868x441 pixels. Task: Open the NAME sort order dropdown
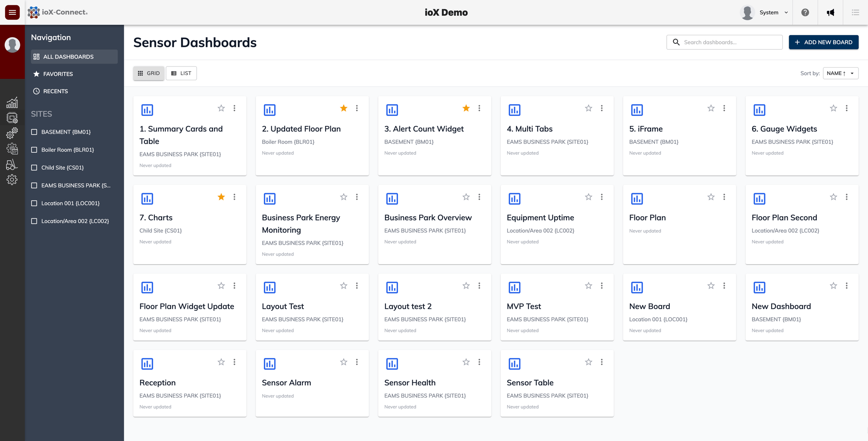pyautogui.click(x=840, y=73)
